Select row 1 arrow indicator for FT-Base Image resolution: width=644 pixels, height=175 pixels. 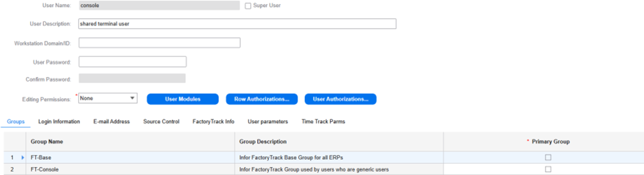(x=23, y=157)
